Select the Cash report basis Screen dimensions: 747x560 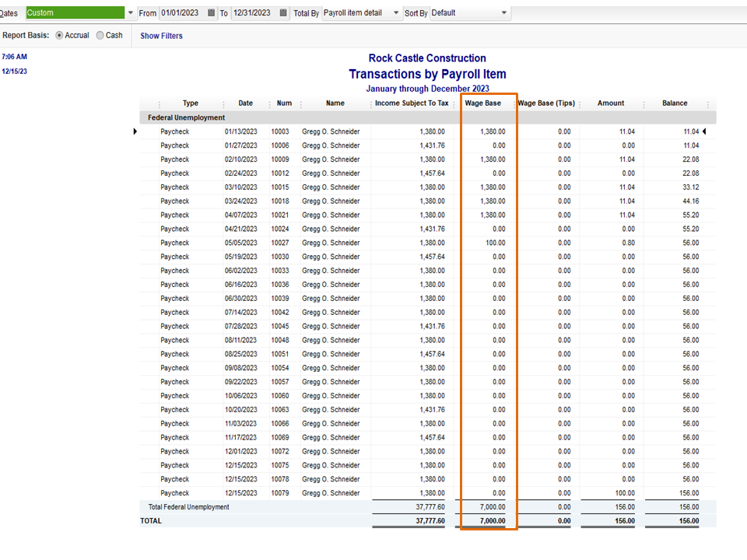coord(100,36)
